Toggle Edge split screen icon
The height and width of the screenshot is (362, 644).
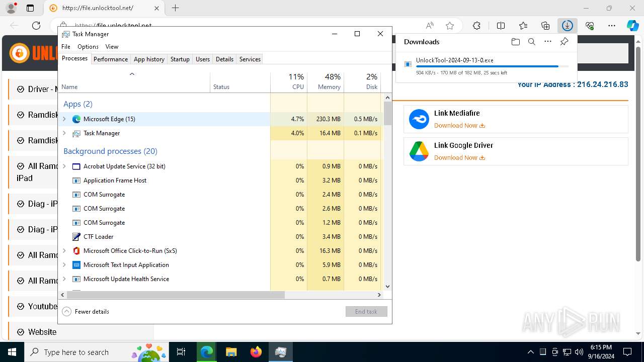click(x=501, y=26)
